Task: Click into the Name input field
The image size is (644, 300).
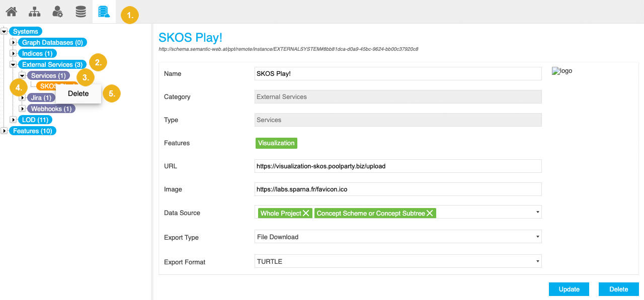Action: tap(398, 73)
